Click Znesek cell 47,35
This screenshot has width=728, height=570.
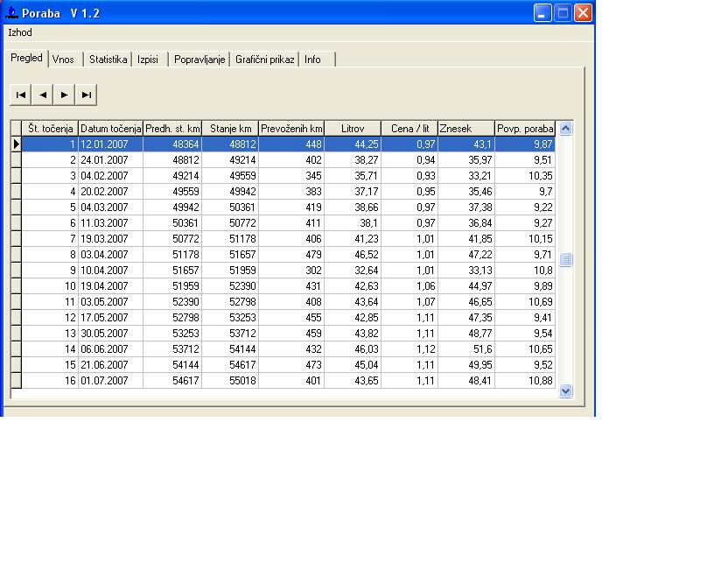pos(466,318)
